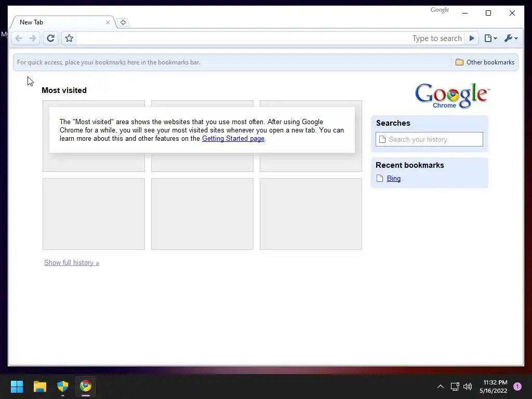
Task: Click the Recent bookmarks heading
Action: [409, 165]
